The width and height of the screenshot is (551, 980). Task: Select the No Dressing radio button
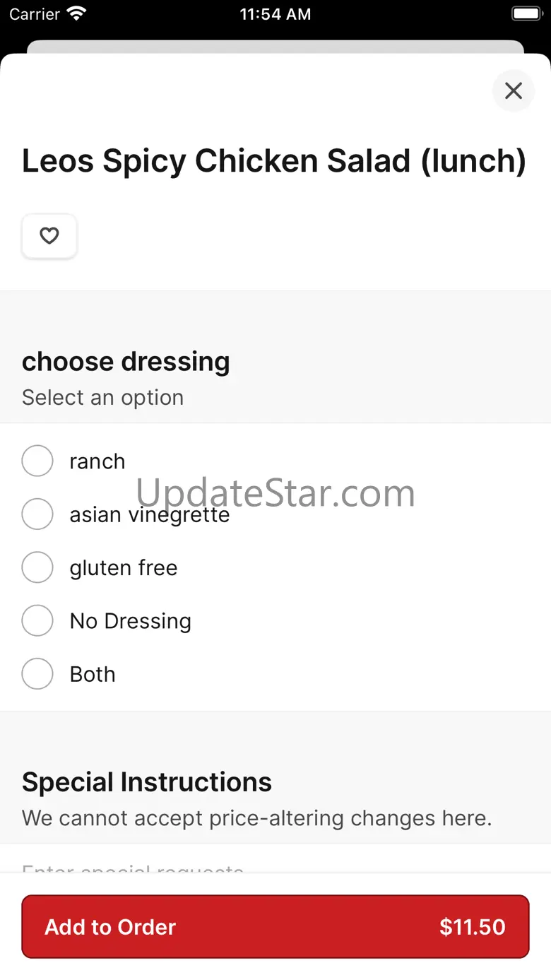(37, 620)
